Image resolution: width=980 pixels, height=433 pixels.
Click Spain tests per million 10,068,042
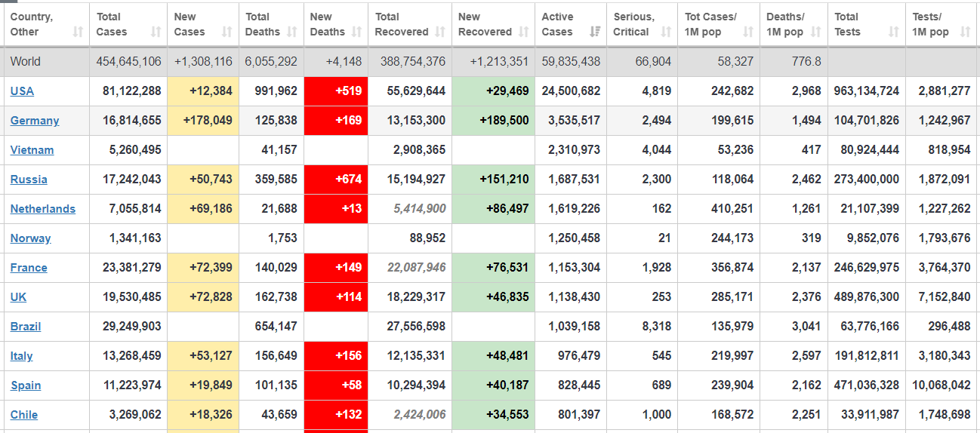pyautogui.click(x=941, y=385)
